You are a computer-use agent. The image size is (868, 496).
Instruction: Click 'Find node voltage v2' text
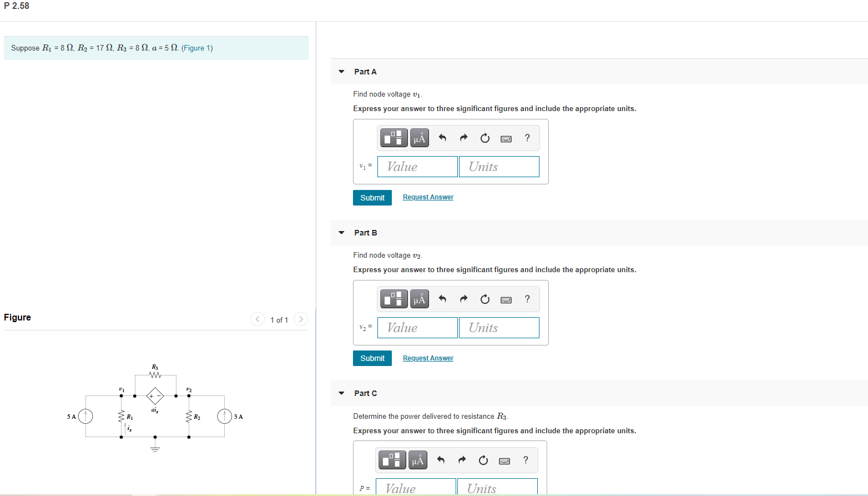coord(387,255)
